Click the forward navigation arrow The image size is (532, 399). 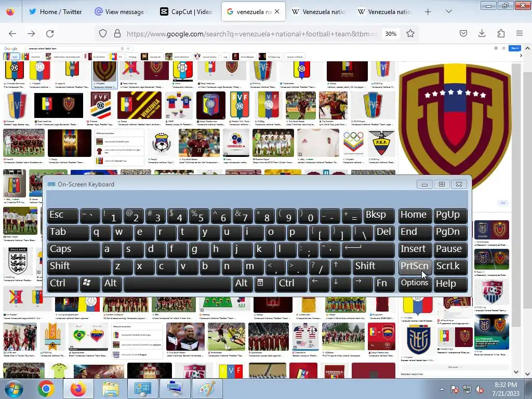point(31,34)
